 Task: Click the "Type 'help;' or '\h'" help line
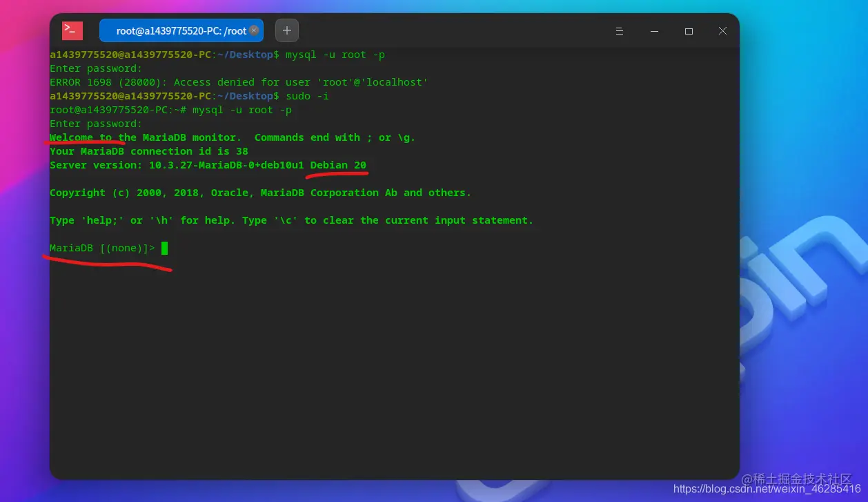tap(291, 220)
